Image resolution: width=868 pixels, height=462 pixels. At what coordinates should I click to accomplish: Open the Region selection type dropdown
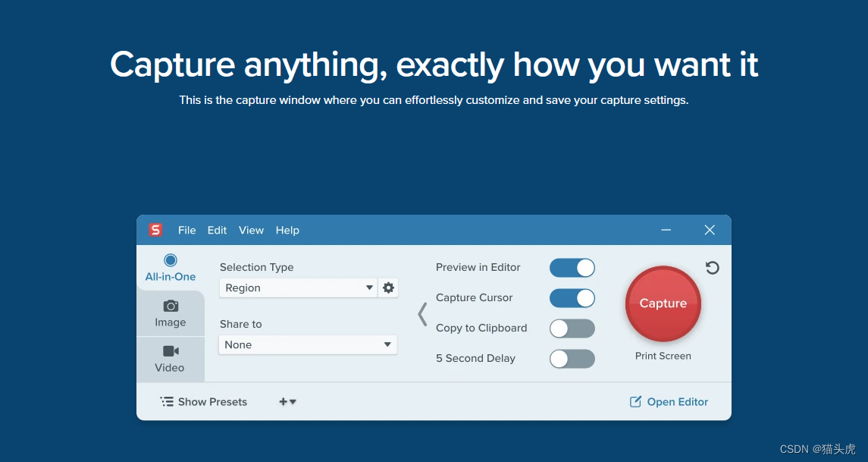tap(299, 288)
